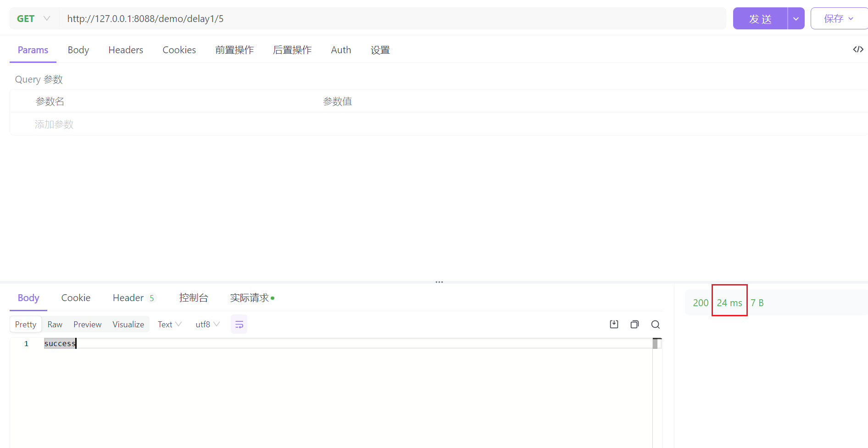Click the Query 参数 label
868x448 pixels.
point(39,79)
